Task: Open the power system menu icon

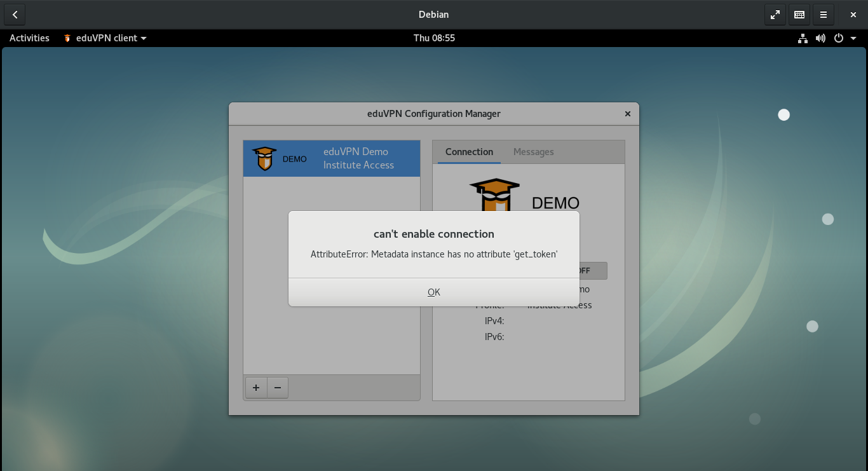Action: click(x=839, y=38)
